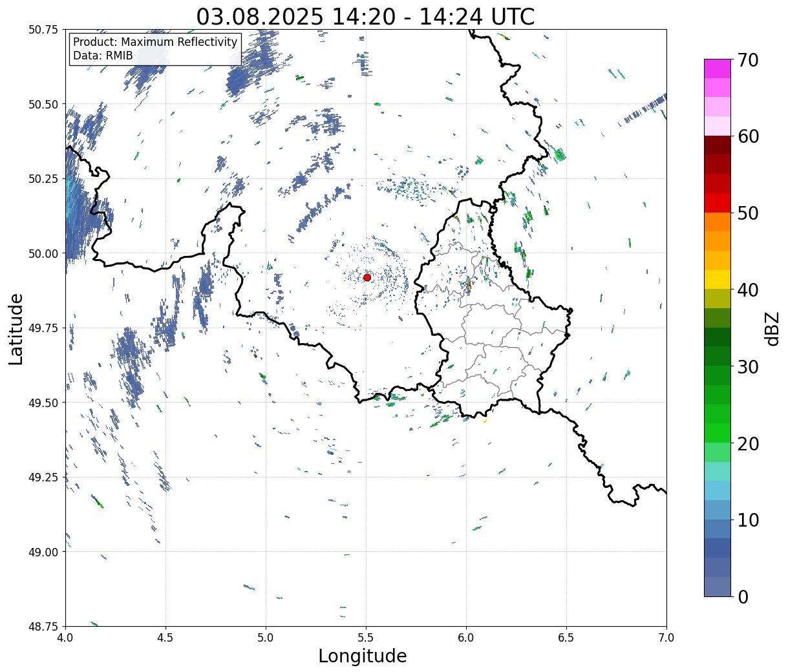Click the longitude tick label 5.0
This screenshot has height=672, width=788.
point(266,637)
